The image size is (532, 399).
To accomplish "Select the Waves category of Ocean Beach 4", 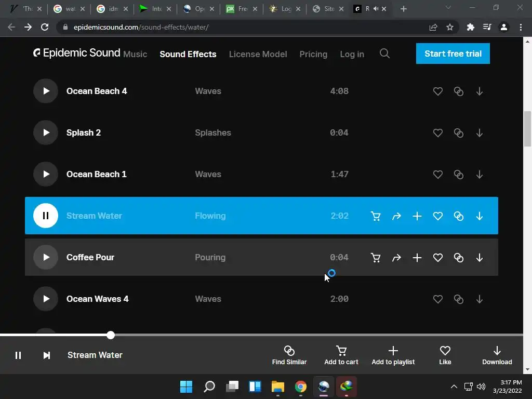I will (x=208, y=91).
